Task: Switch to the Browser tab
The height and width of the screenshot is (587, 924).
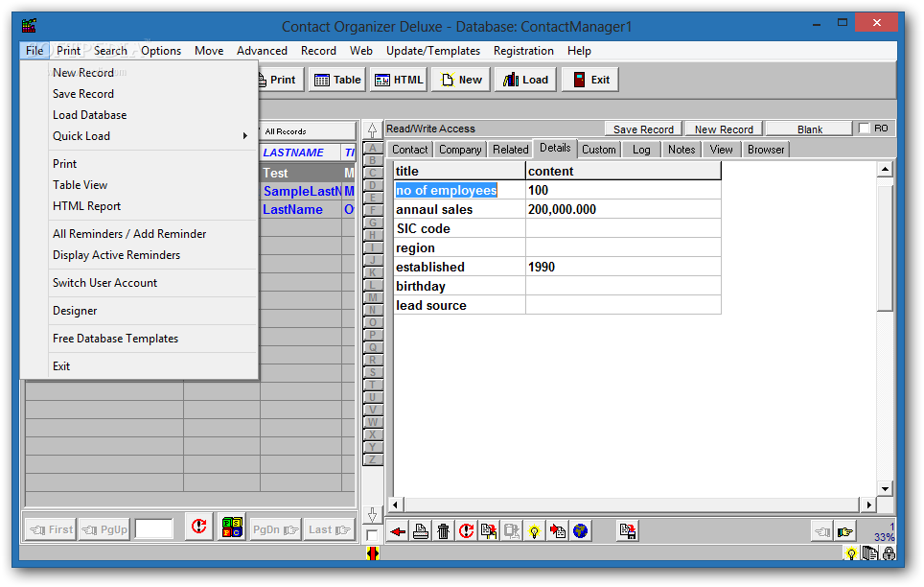Action: (x=766, y=150)
